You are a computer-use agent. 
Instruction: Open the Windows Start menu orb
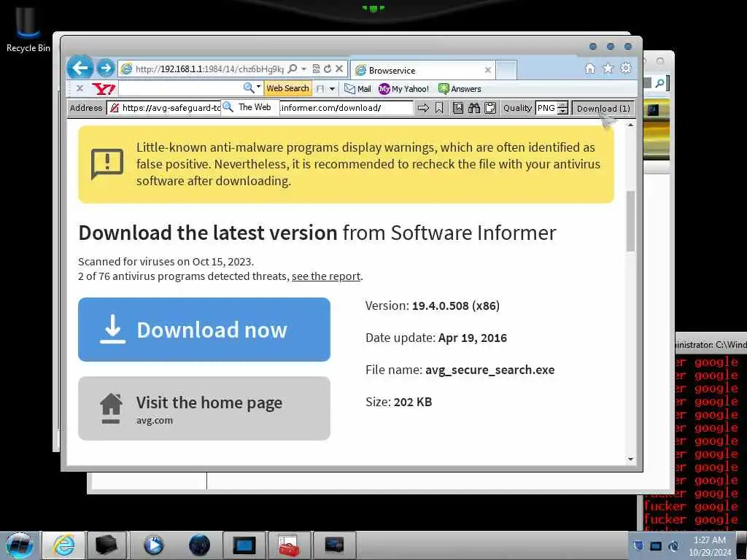20,545
